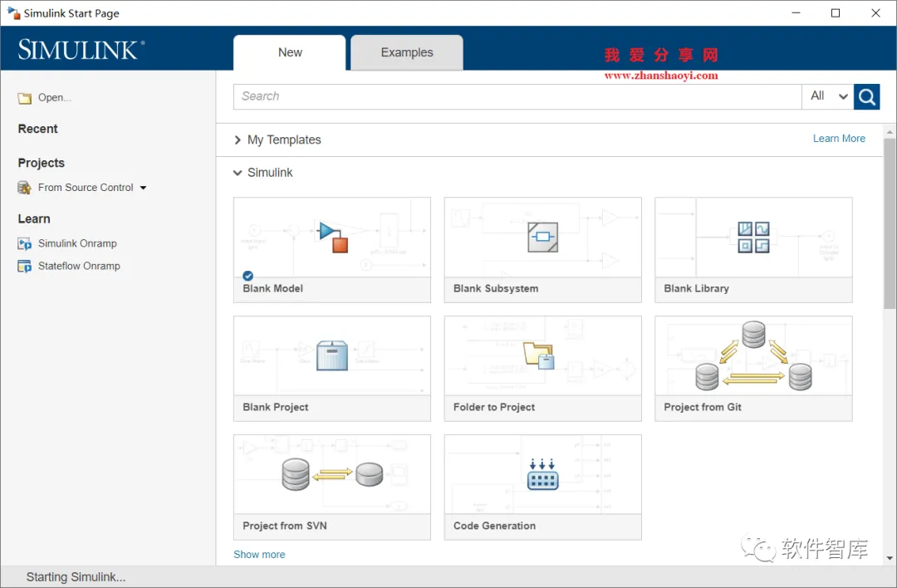Open the From Source Control dropdown arrow

pos(143,188)
